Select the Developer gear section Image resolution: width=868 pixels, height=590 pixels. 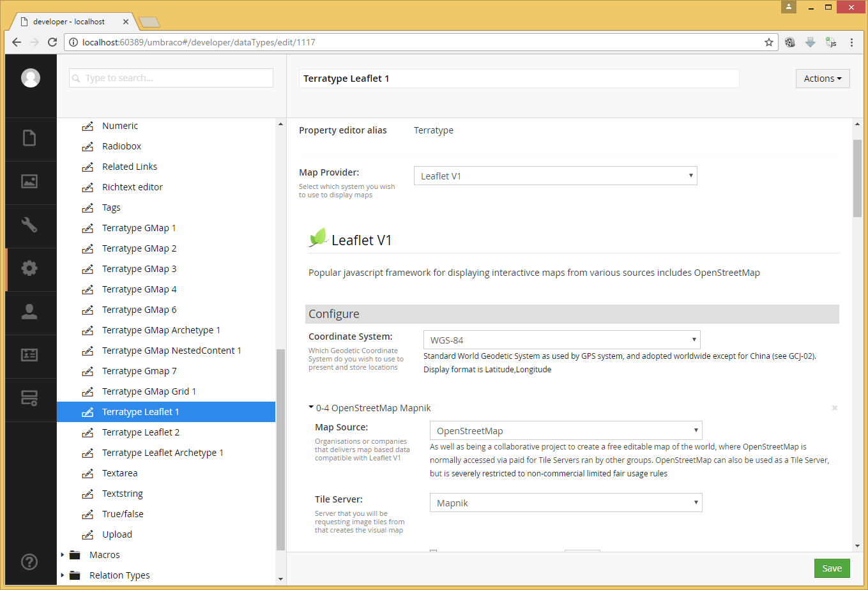click(29, 268)
